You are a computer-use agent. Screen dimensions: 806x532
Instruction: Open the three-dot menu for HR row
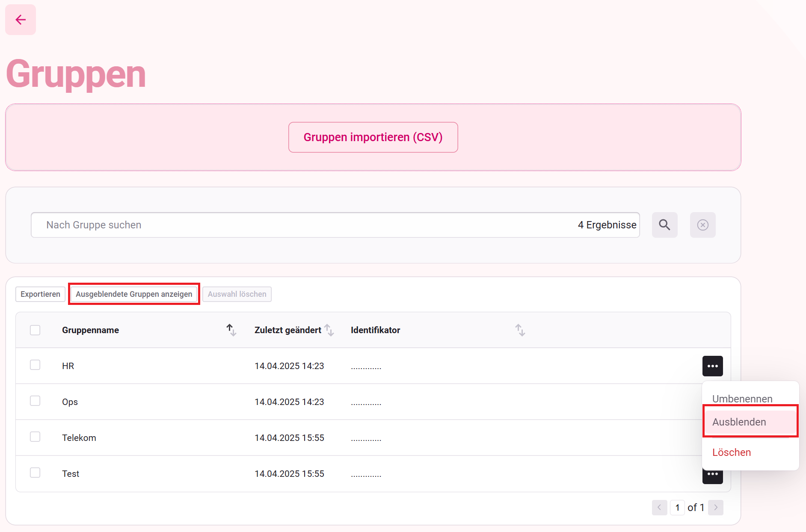tap(712, 366)
